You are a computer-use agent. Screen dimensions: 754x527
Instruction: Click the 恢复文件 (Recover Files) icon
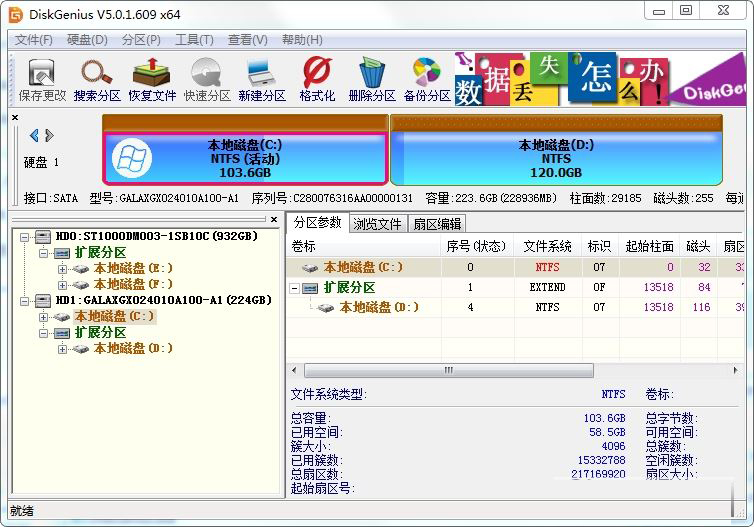(152, 79)
